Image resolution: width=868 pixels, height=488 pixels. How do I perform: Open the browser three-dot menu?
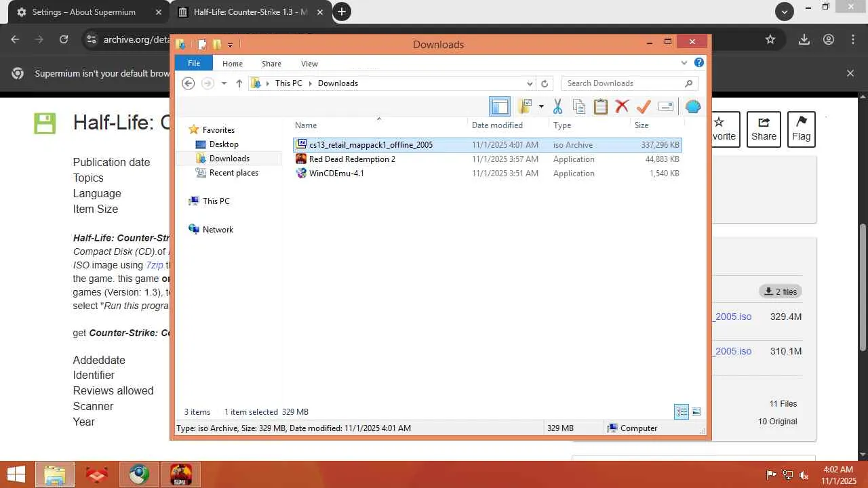pyautogui.click(x=853, y=39)
